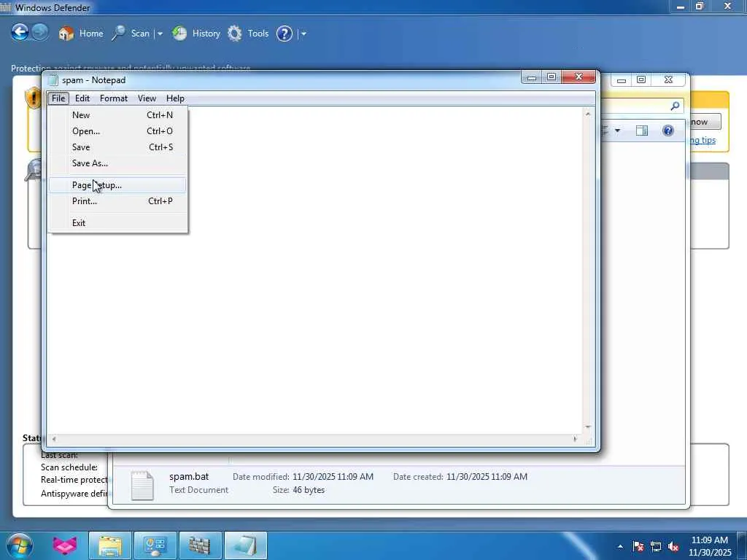Close the open File menu header
The image size is (747, 560).
58,98
